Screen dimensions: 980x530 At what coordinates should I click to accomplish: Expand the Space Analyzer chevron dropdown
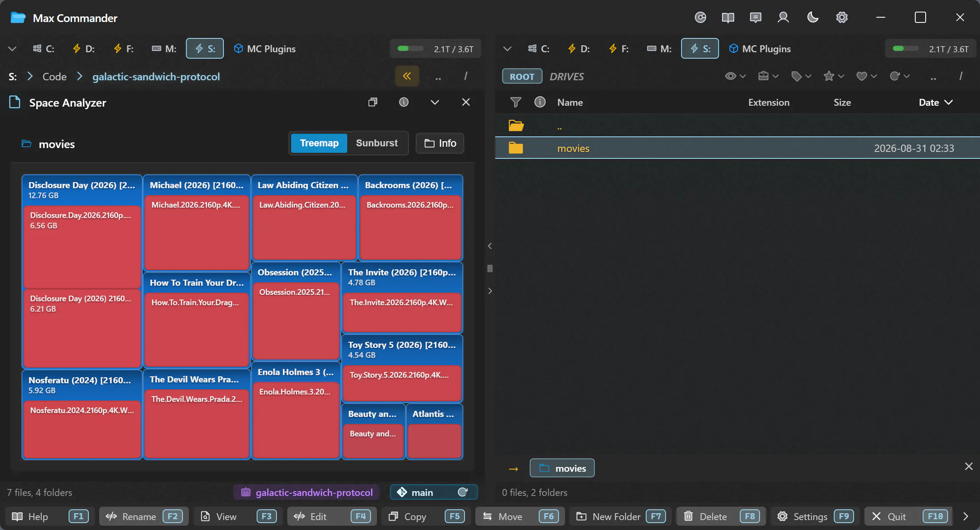click(435, 102)
